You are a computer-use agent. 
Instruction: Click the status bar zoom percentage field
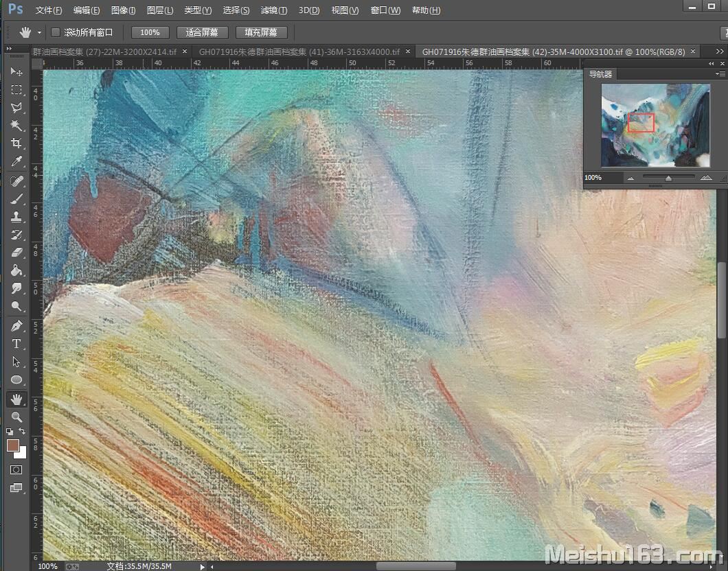click(x=48, y=566)
